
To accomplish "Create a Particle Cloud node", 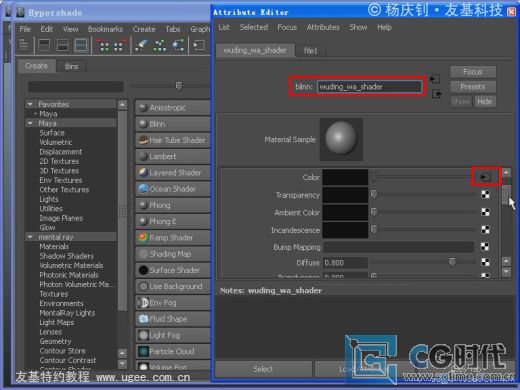I will 173,351.
